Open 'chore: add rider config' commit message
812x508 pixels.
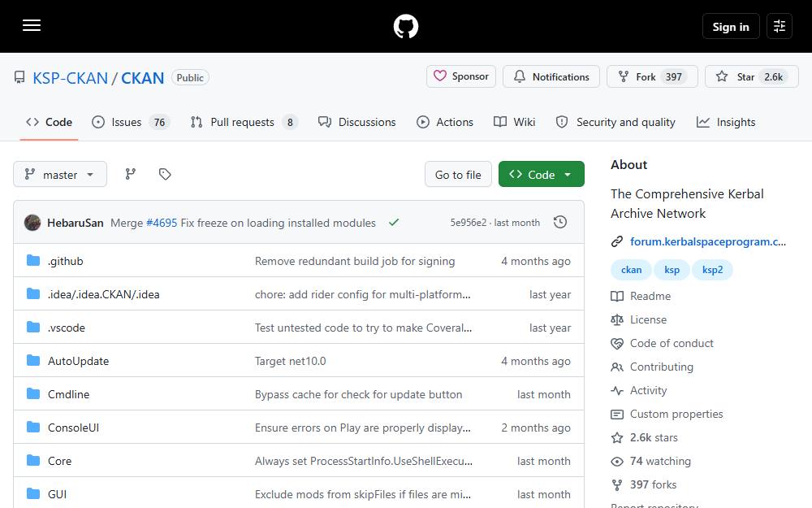point(362,294)
